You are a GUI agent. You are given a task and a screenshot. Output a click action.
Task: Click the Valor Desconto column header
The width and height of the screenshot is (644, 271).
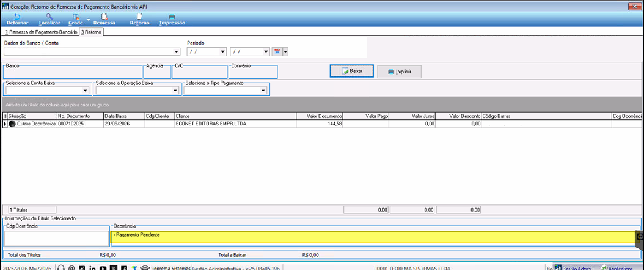[x=458, y=116]
